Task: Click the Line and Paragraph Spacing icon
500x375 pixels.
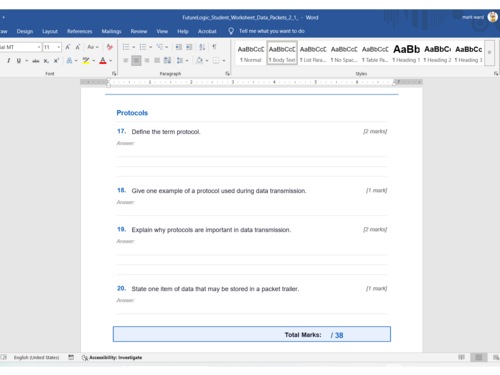Action: coord(180,60)
